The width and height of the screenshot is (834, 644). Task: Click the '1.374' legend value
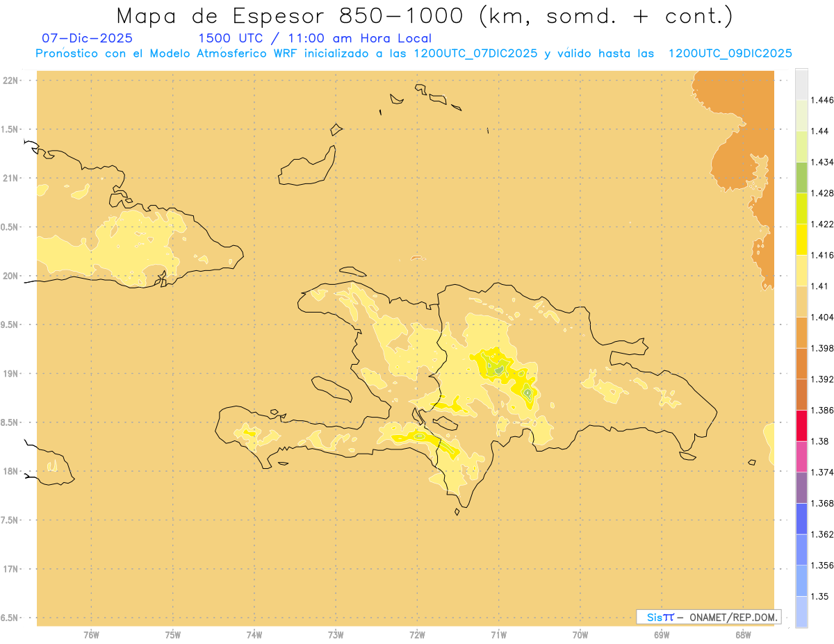tap(822, 472)
